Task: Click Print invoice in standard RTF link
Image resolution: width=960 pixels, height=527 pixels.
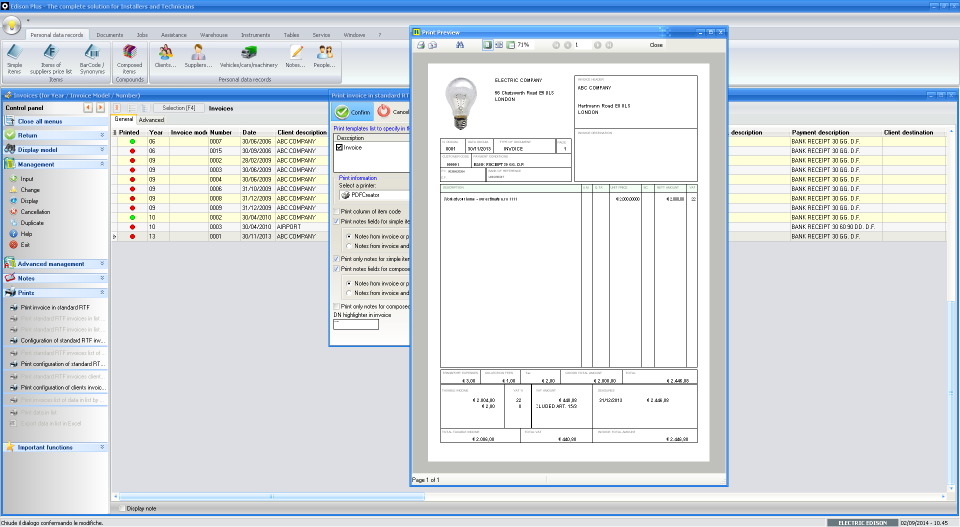Action: coord(55,308)
